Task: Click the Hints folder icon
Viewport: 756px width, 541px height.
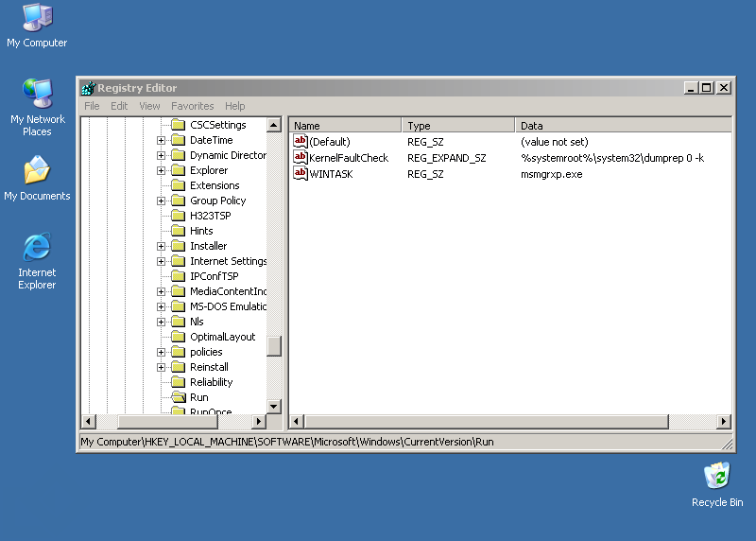Action: pyautogui.click(x=179, y=231)
